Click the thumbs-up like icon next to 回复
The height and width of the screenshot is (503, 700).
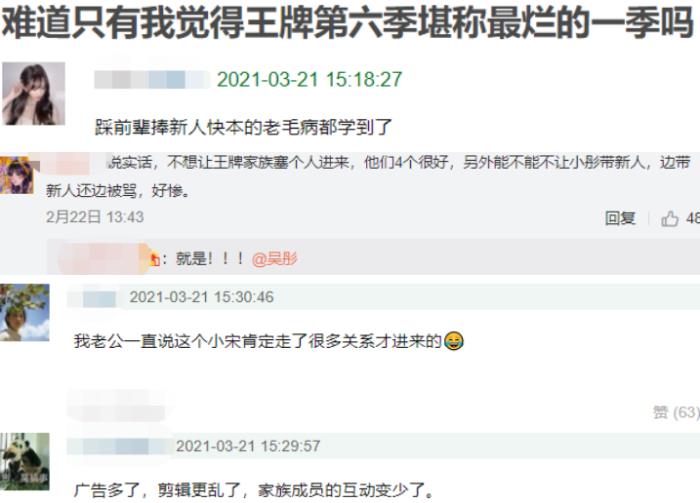670,219
